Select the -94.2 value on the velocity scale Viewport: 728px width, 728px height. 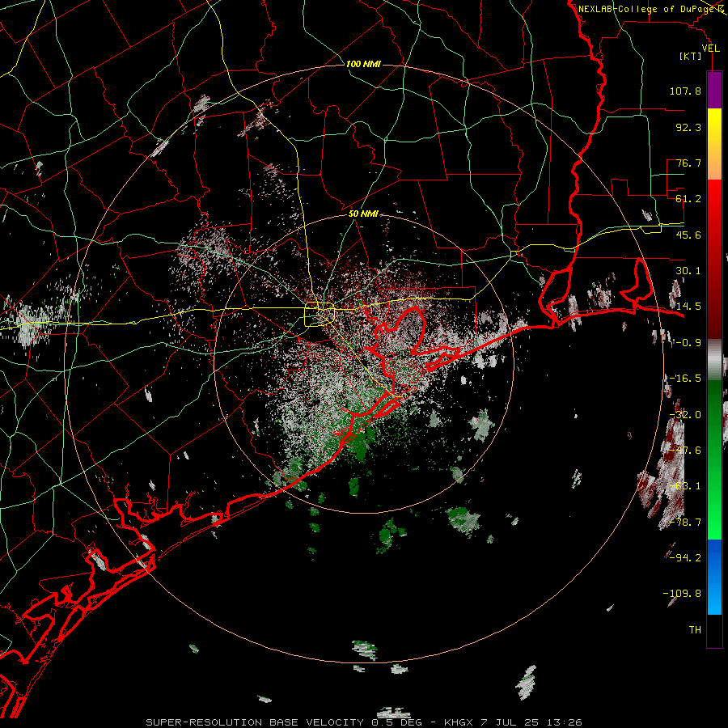coord(685,557)
